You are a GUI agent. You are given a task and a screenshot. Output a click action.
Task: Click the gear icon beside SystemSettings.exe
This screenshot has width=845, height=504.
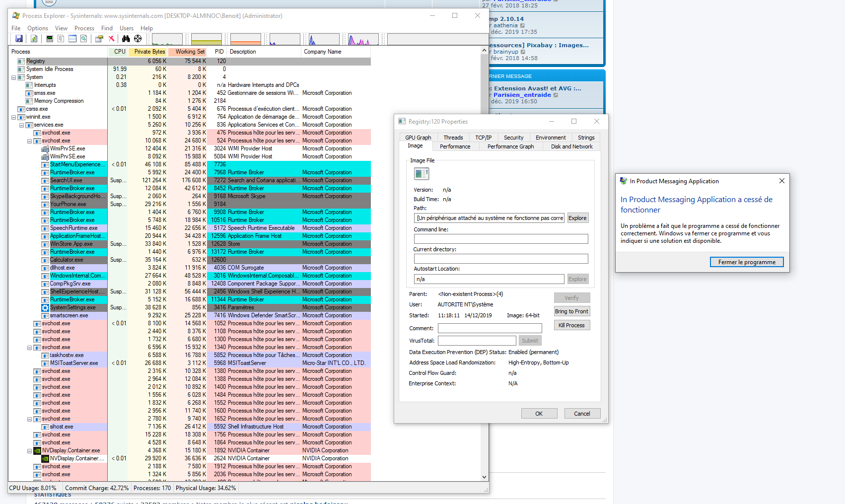point(45,307)
